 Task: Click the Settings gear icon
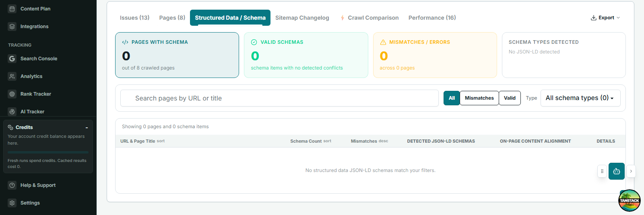12,203
